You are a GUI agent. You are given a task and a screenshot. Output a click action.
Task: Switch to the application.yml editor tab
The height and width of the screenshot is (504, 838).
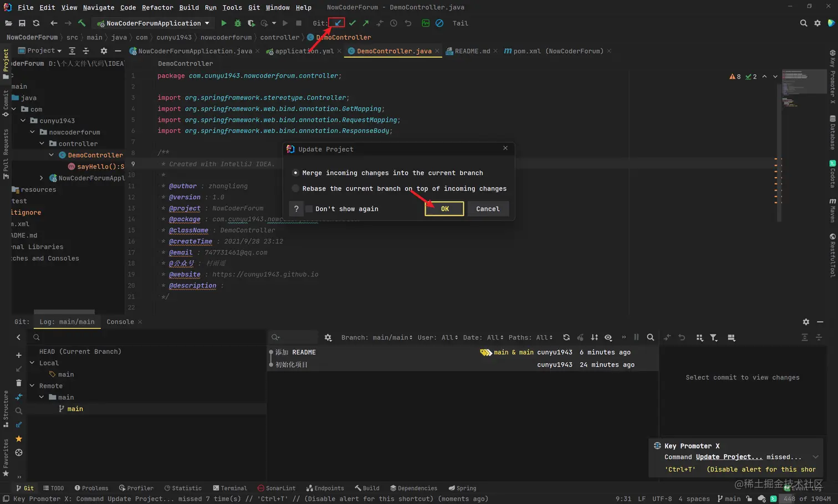[x=304, y=51]
